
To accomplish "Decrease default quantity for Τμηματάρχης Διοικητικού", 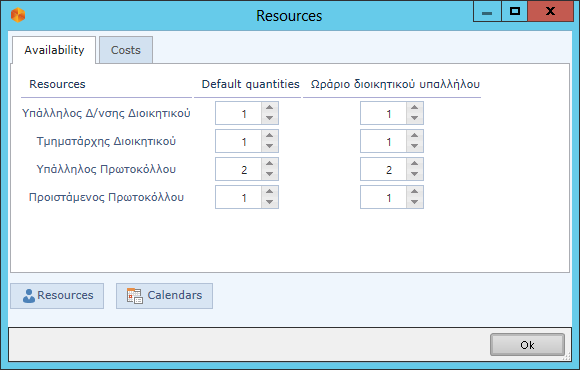I will pos(270,146).
